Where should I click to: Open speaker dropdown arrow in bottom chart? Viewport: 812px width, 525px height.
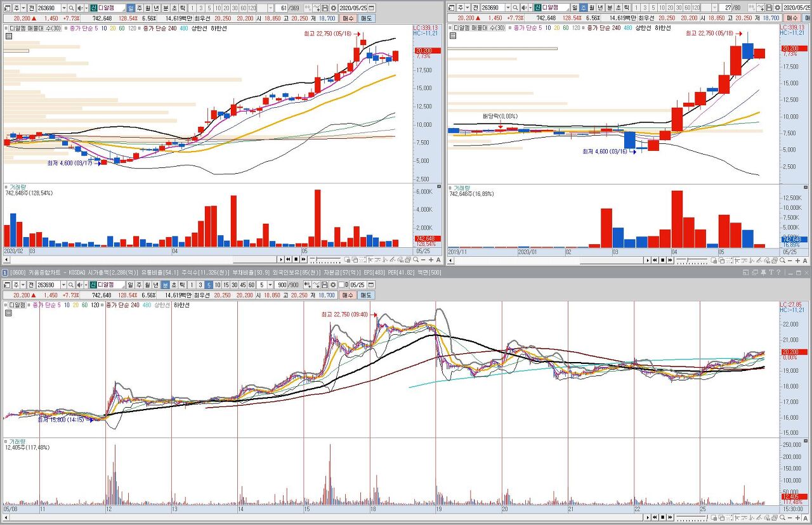tap(86, 285)
